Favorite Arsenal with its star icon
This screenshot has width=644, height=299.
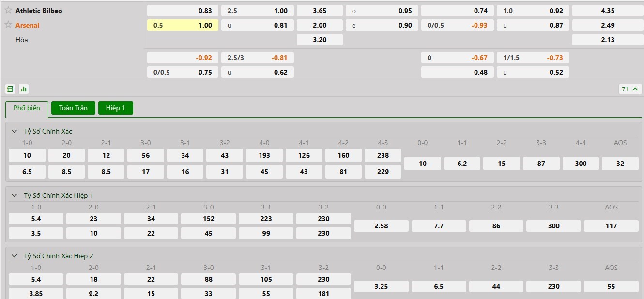click(x=8, y=25)
